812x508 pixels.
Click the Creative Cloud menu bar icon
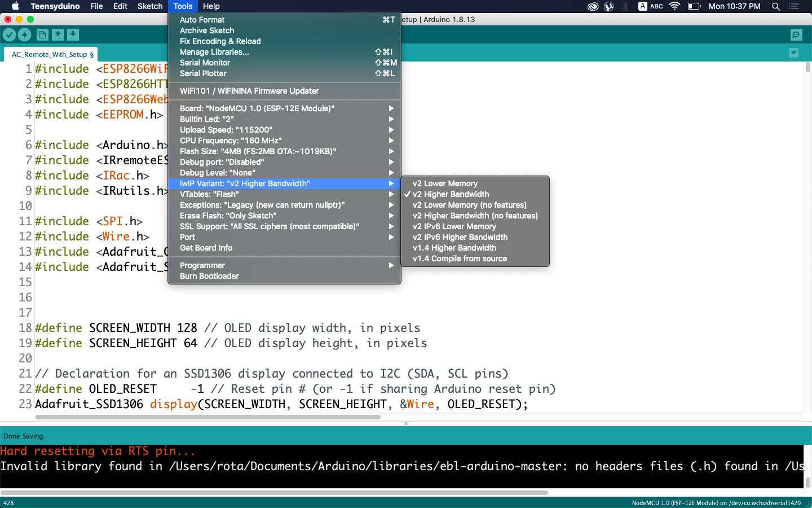coord(593,6)
